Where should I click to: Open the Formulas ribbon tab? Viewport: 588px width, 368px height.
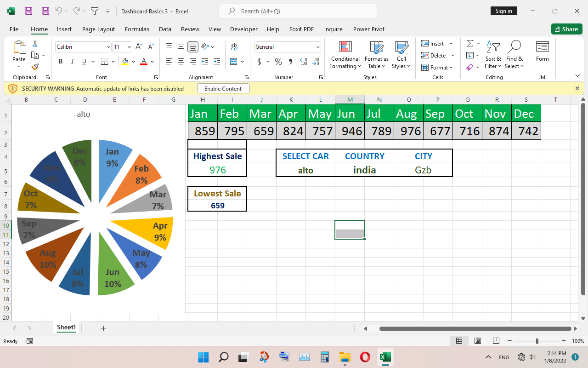pyautogui.click(x=137, y=29)
